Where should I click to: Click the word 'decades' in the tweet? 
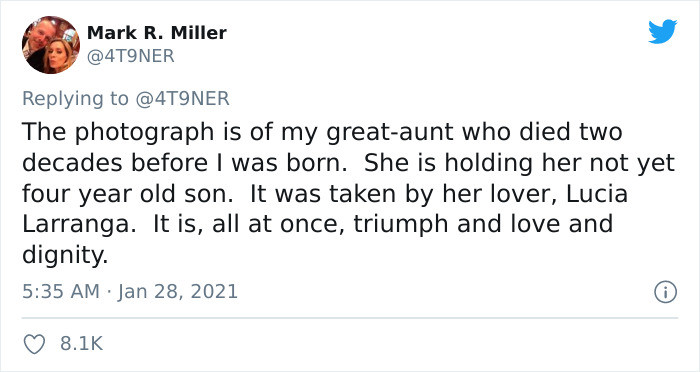click(72, 163)
